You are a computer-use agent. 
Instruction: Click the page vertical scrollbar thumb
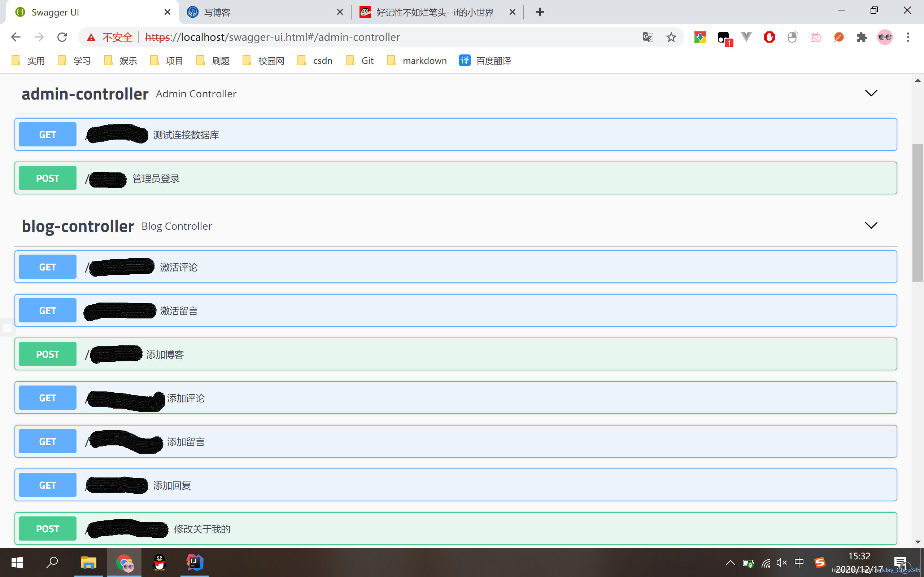pyautogui.click(x=917, y=212)
